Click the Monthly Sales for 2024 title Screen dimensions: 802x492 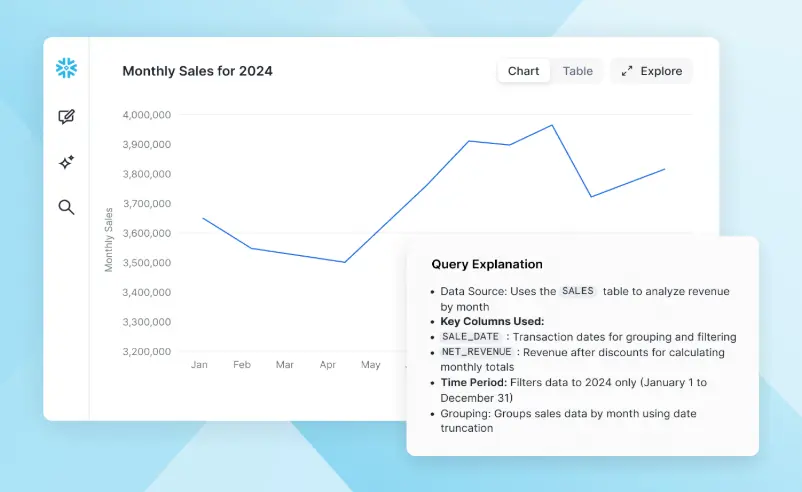[197, 71]
